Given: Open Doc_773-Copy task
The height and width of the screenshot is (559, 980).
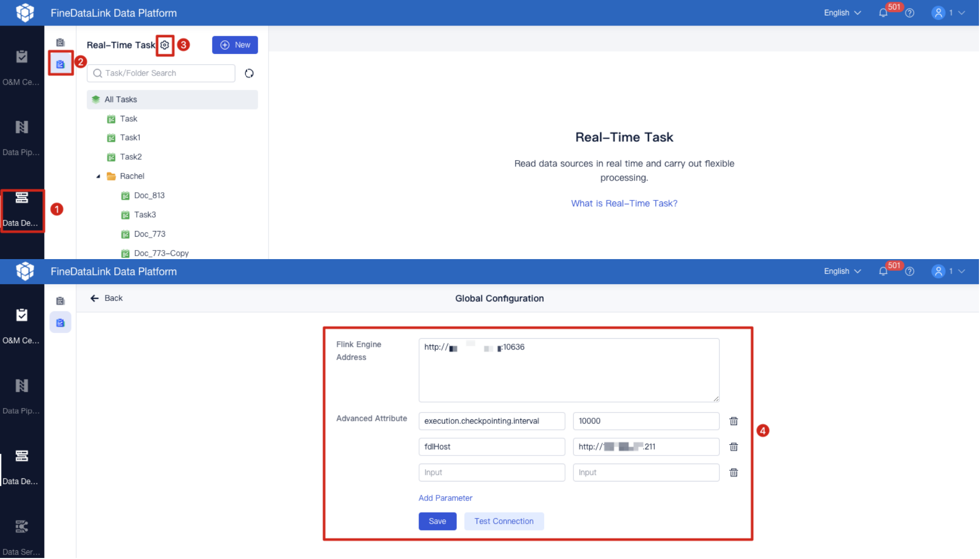Looking at the screenshot, I should (161, 253).
